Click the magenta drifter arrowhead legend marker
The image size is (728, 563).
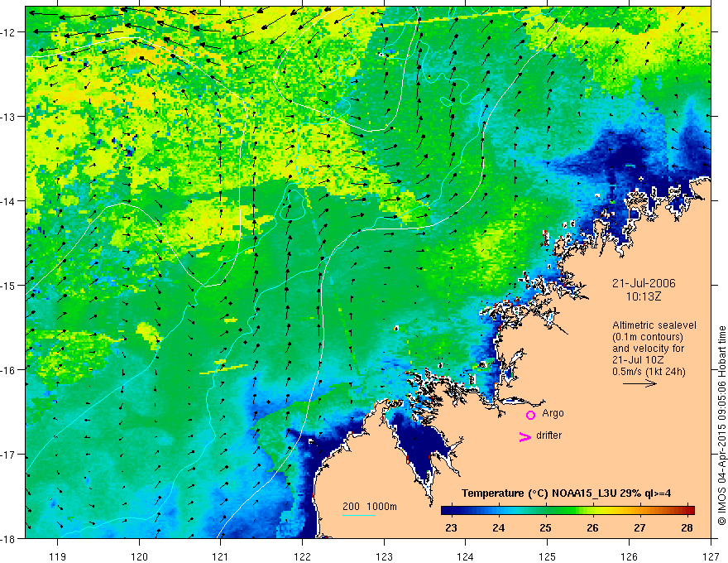pos(525,436)
